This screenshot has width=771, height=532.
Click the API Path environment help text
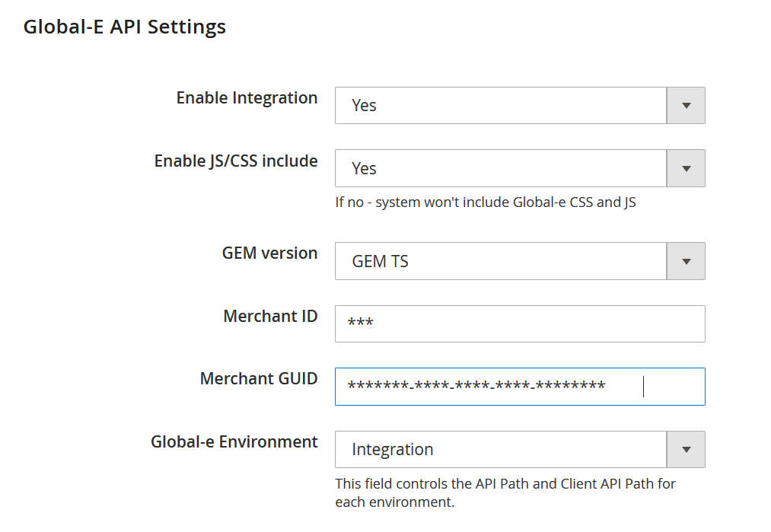(x=505, y=492)
